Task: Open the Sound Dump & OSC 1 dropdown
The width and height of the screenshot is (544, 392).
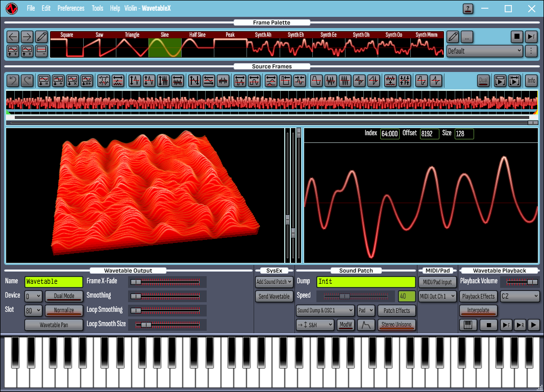Action: [325, 310]
